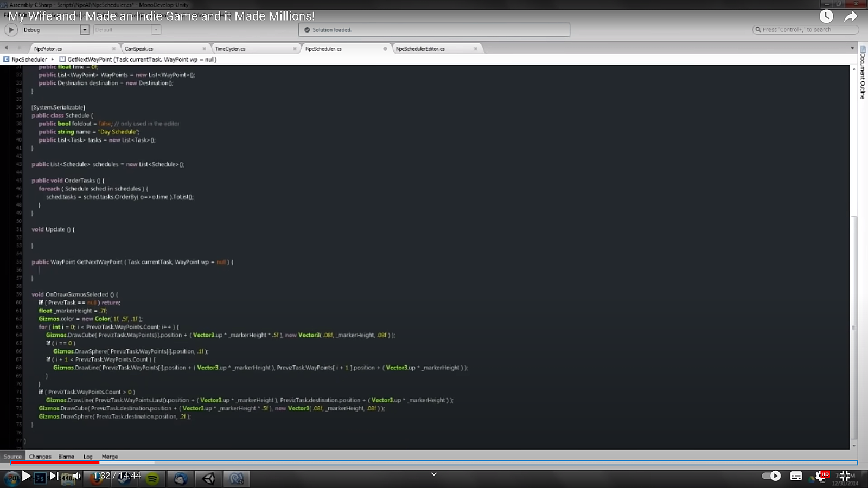Close the CanSpeak.cs tab
This screenshot has width=868, height=488.
pos(205,49)
